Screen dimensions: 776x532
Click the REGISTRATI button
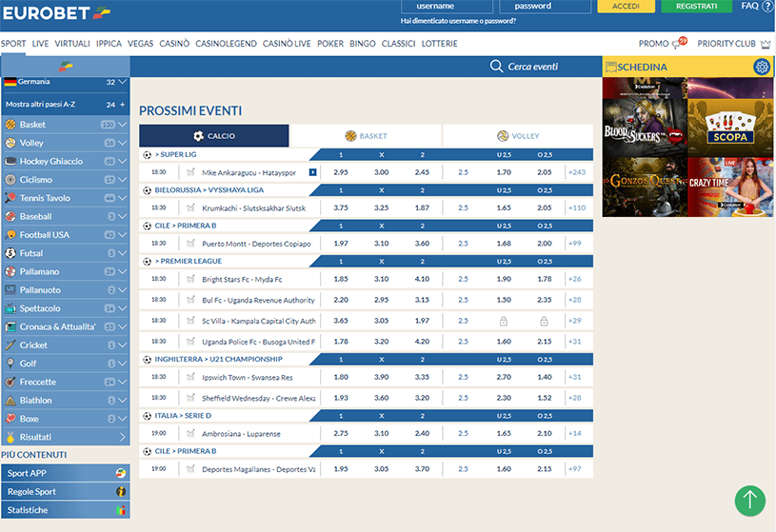[x=696, y=6]
